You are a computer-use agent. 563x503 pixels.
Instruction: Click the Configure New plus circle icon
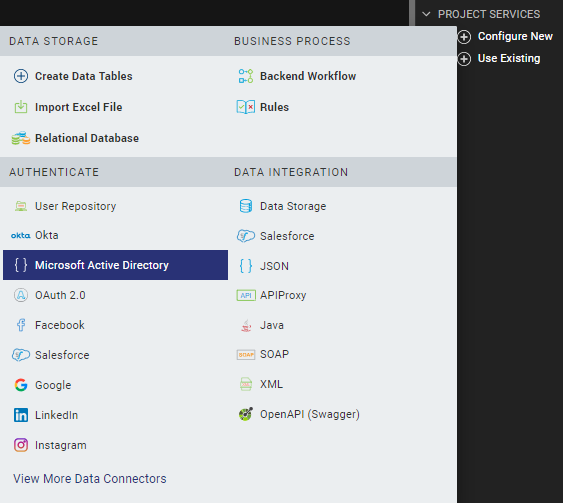point(464,37)
